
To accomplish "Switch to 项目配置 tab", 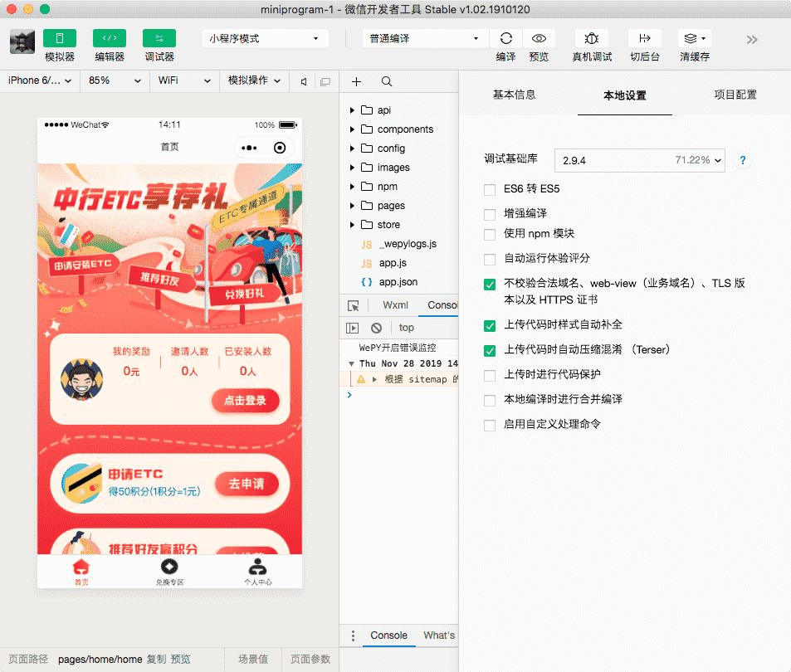I will (x=735, y=95).
